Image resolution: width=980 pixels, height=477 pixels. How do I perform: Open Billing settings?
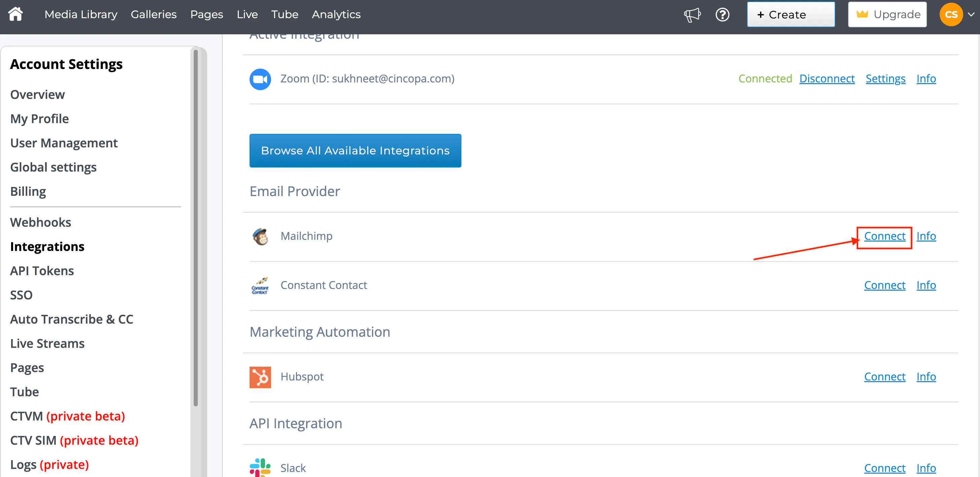(28, 191)
